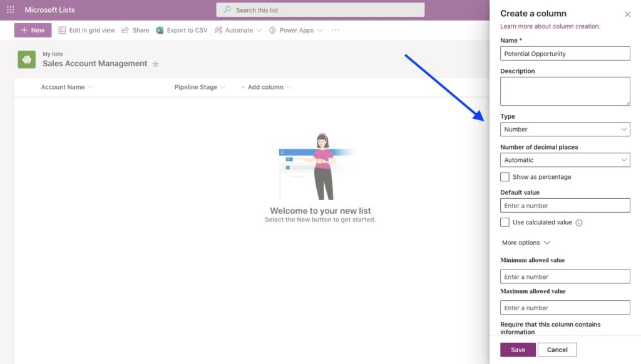641x364 pixels.
Task: Click the Power Apps command label
Action: point(296,30)
